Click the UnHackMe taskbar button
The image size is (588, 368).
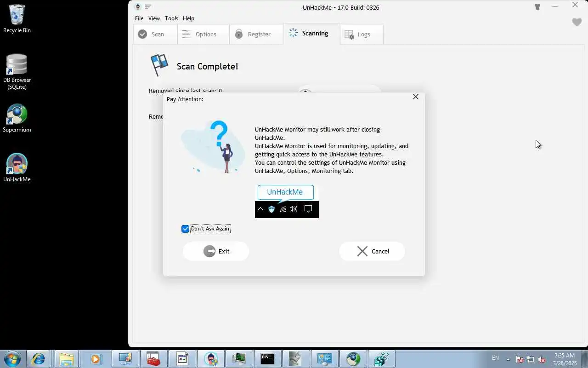coord(211,359)
